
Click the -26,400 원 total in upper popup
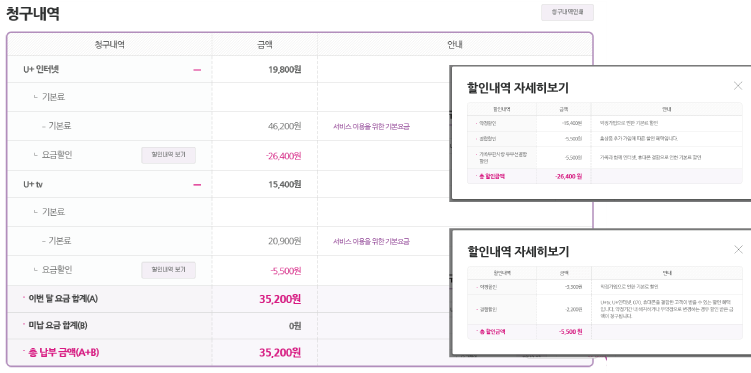(568, 176)
